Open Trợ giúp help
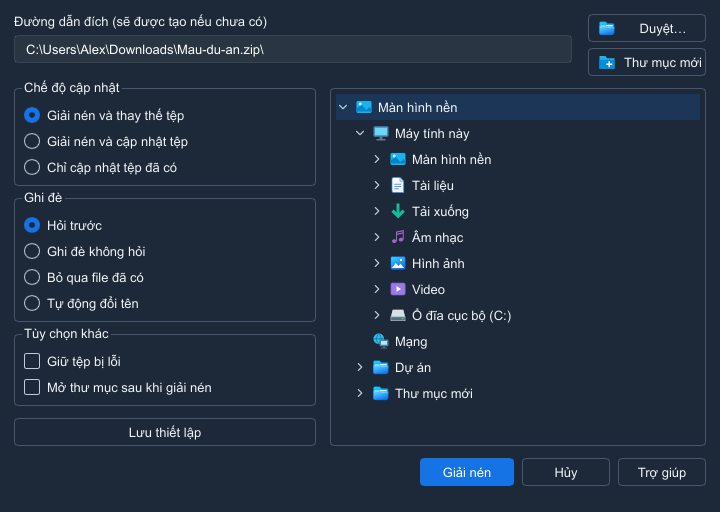Viewport: 720px width, 512px height. (x=662, y=472)
